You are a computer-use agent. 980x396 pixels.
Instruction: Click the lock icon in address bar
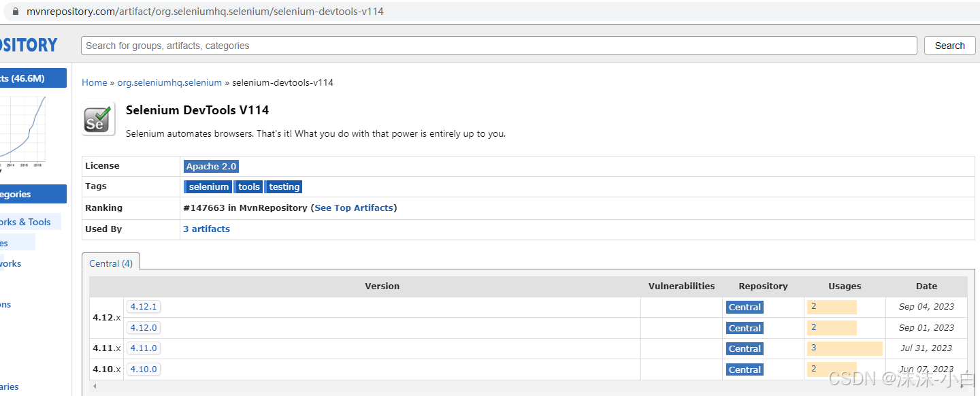tap(16, 12)
